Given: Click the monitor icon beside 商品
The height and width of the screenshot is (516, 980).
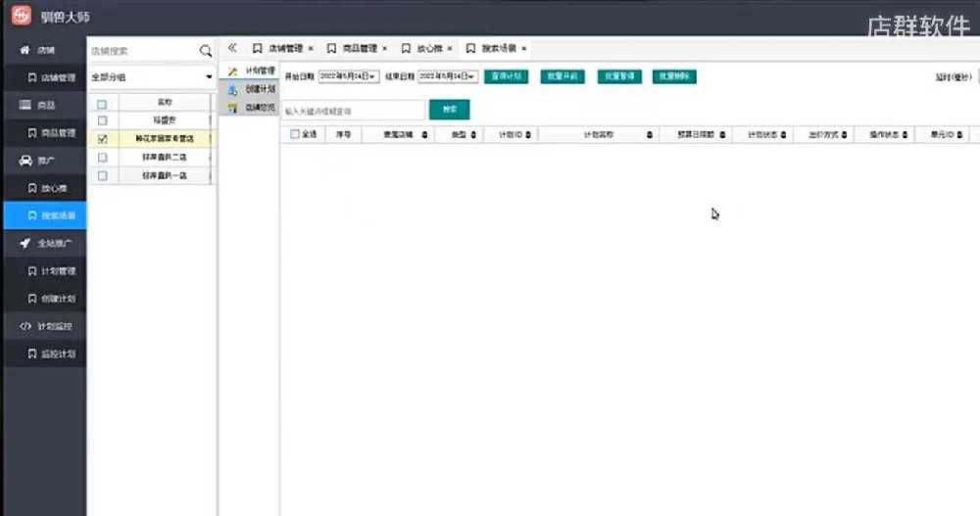Looking at the screenshot, I should point(25,105).
